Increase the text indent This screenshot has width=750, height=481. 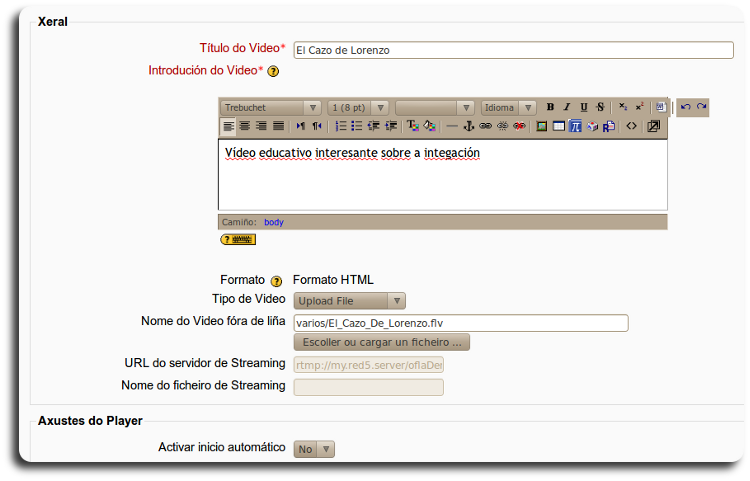point(391,126)
